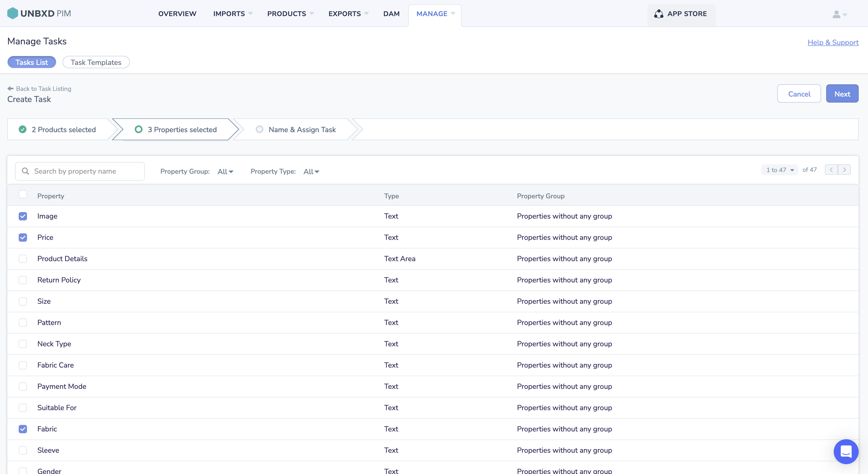
Task: Check the Product Details checkbox
Action: pyautogui.click(x=23, y=259)
